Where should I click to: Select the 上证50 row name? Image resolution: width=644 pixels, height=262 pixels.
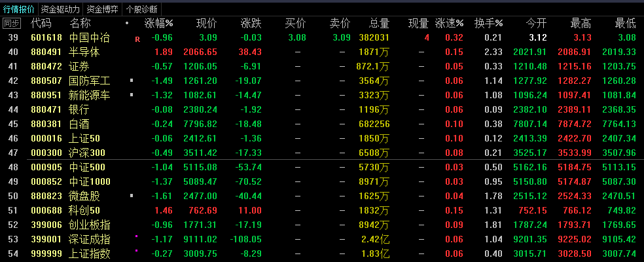(x=84, y=139)
